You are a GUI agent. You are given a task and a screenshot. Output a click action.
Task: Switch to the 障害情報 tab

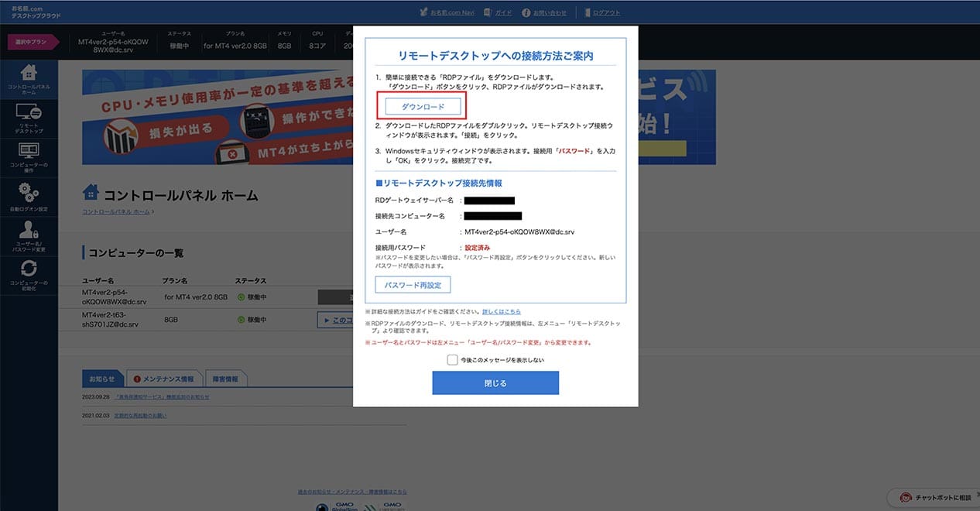pyautogui.click(x=226, y=379)
